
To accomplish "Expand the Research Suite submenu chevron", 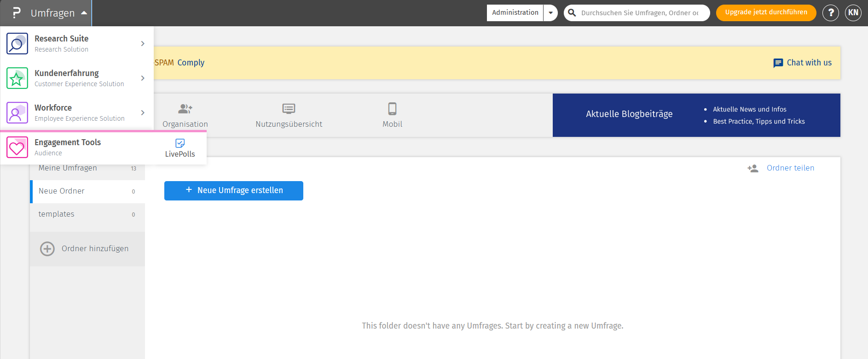I will coord(143,44).
